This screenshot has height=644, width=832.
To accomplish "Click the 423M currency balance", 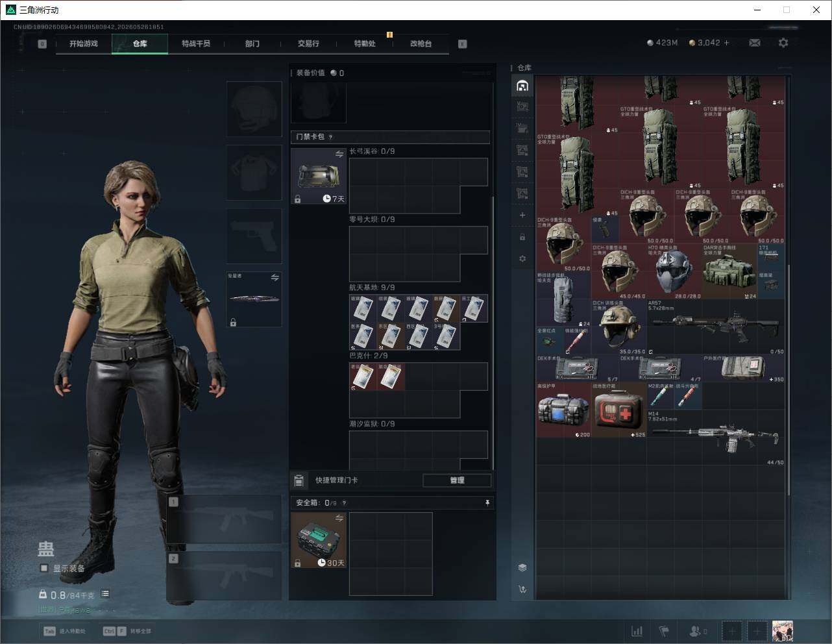I will point(663,43).
